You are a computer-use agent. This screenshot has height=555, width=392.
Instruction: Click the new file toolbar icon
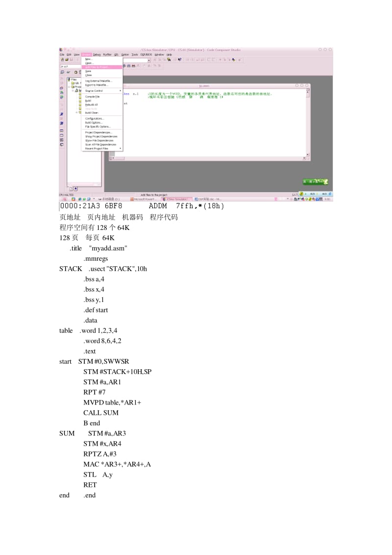click(x=62, y=60)
